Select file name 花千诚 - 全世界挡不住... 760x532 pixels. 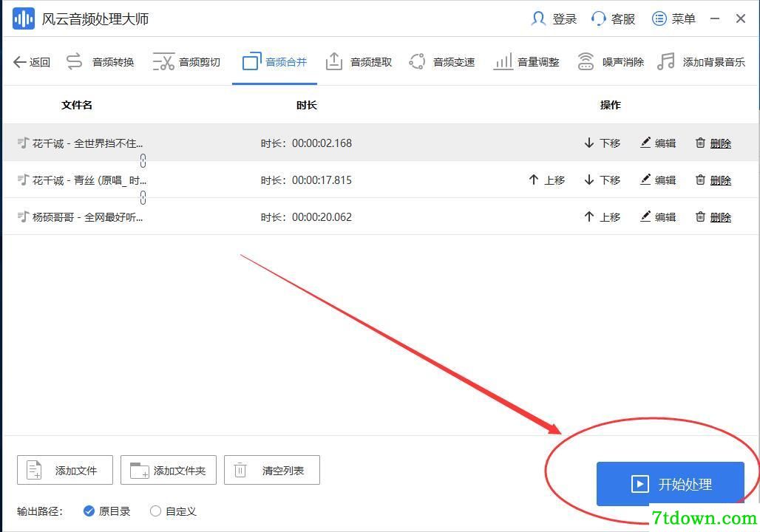pos(88,143)
